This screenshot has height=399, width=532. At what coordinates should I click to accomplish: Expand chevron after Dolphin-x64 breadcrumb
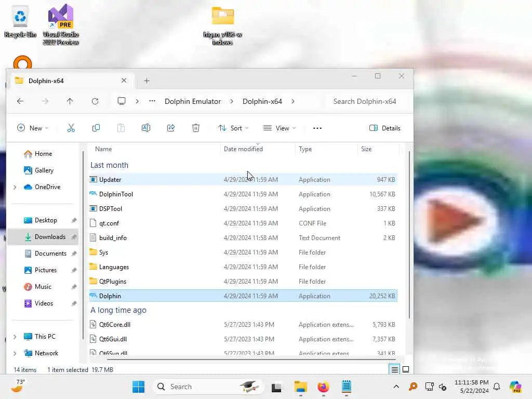pos(293,101)
